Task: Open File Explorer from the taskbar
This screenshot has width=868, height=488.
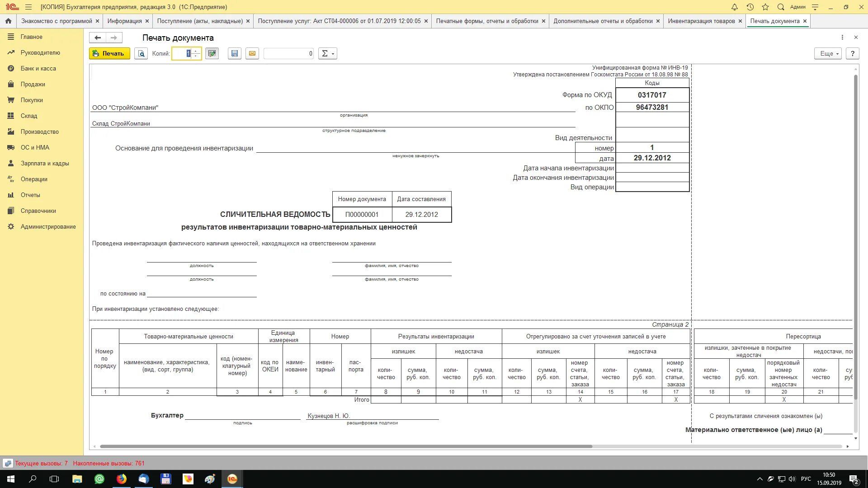Action: pos(77,479)
